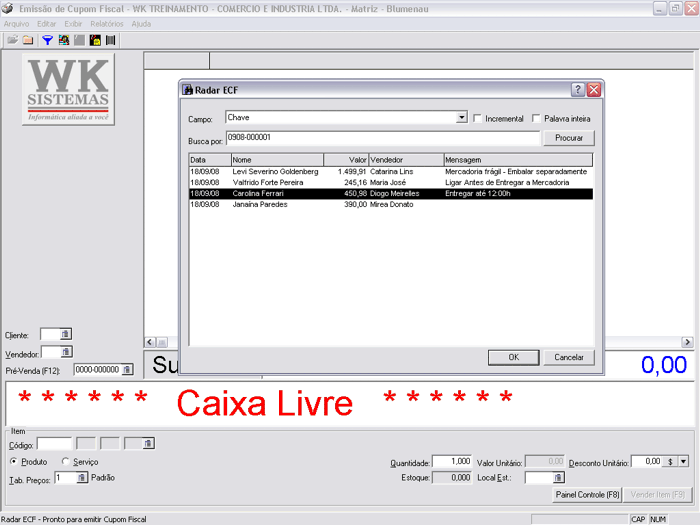
Task: Click the Local Est. lookup icon
Action: pos(559,478)
